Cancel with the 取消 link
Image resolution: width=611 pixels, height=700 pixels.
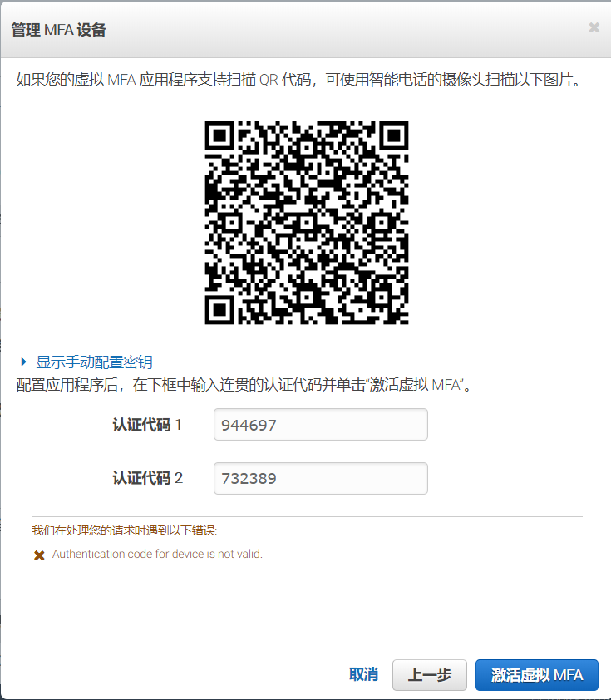[x=363, y=674]
